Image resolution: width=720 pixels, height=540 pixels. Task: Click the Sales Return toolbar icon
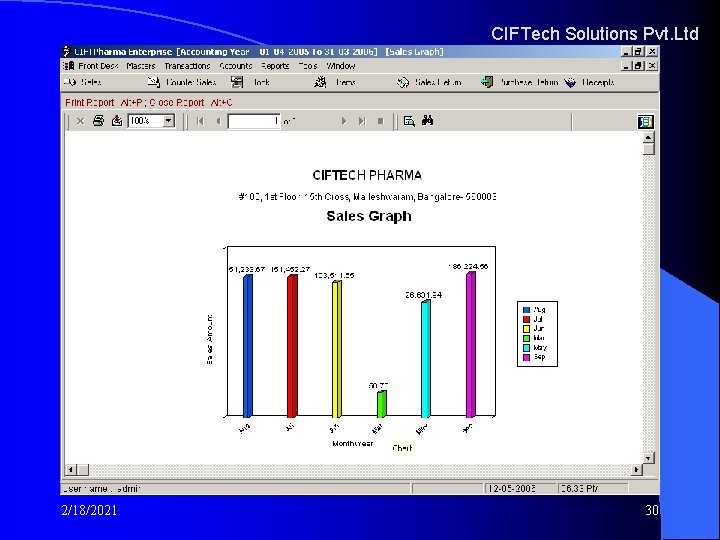[x=403, y=83]
